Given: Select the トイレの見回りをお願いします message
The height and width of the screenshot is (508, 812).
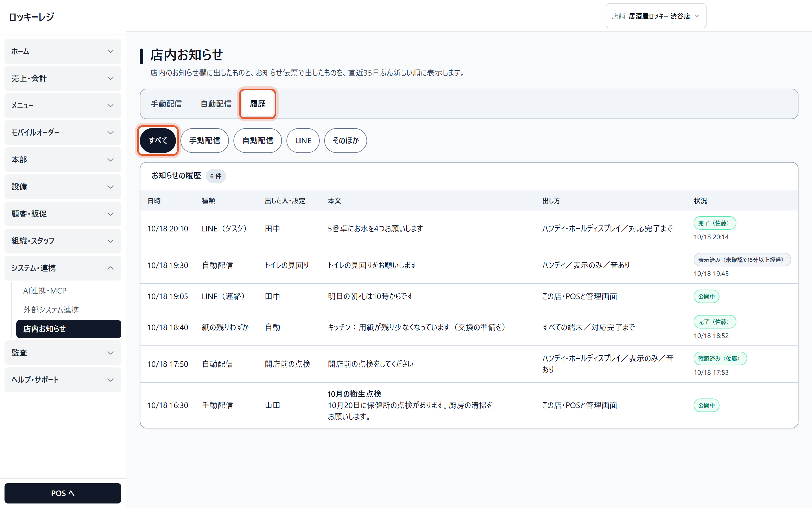Looking at the screenshot, I should [372, 265].
